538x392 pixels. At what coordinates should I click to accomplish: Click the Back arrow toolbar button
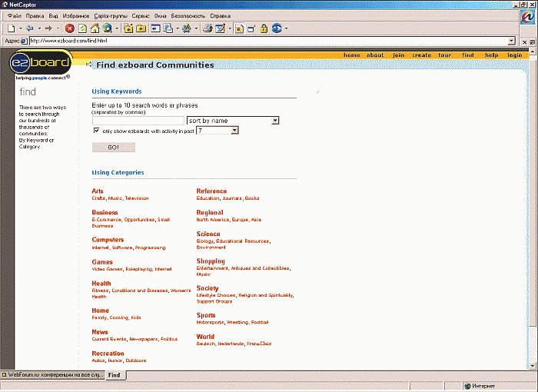coord(29,28)
